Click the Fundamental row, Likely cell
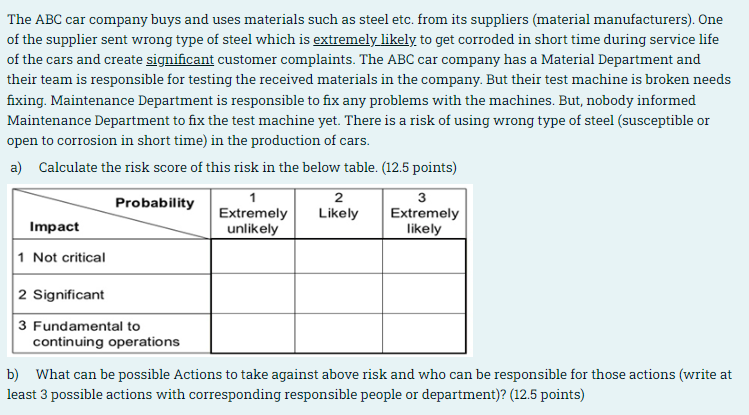The image size is (749, 415). [x=339, y=333]
